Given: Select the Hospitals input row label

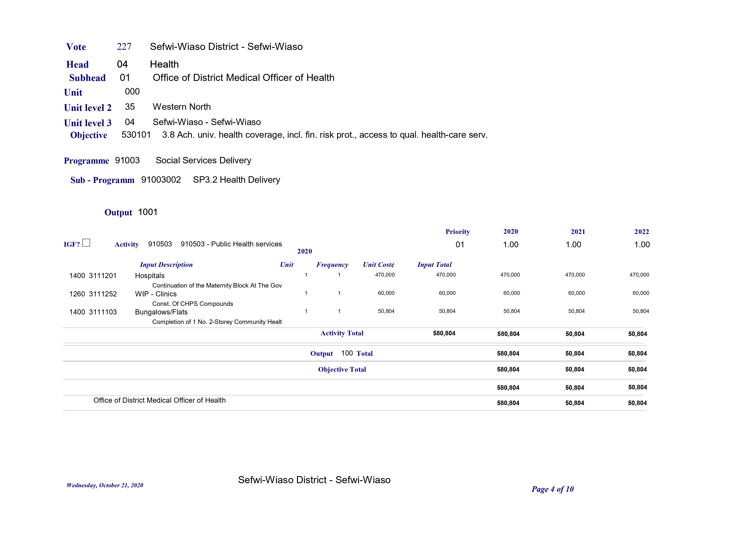Looking at the screenshot, I should [150, 276].
